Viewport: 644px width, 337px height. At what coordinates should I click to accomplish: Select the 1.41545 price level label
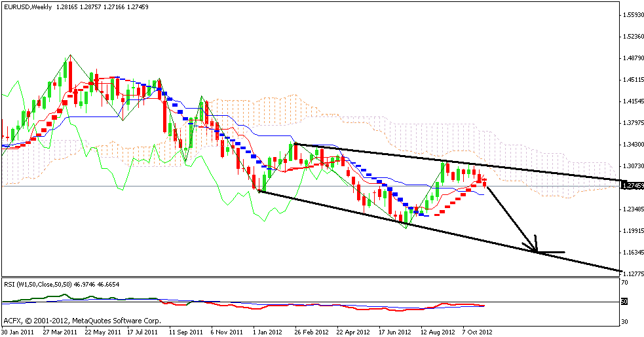(633, 101)
